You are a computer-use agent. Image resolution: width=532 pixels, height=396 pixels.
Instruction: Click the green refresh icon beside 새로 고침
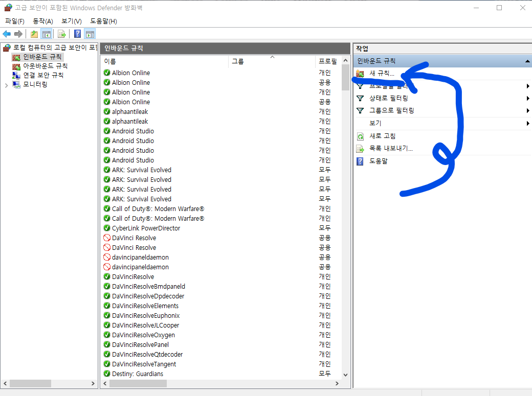[x=360, y=136]
